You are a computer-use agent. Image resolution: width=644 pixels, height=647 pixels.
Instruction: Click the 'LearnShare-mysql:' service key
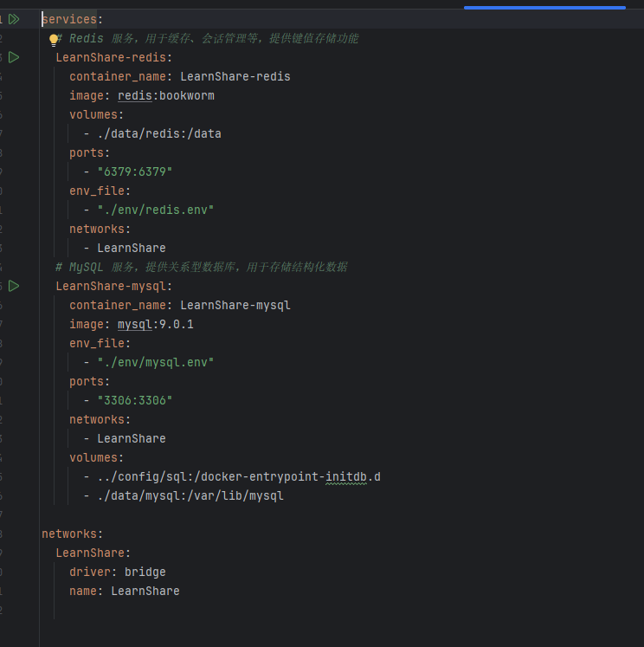(113, 286)
